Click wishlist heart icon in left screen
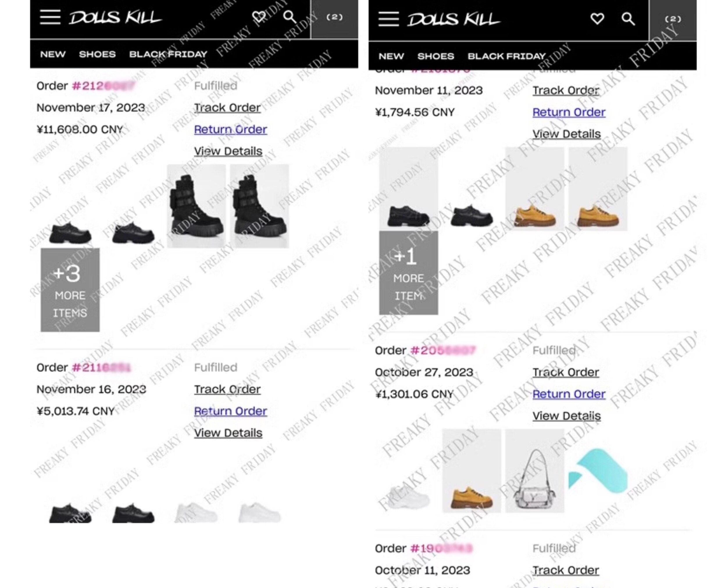Viewport: 721px width, 588px height. click(259, 17)
